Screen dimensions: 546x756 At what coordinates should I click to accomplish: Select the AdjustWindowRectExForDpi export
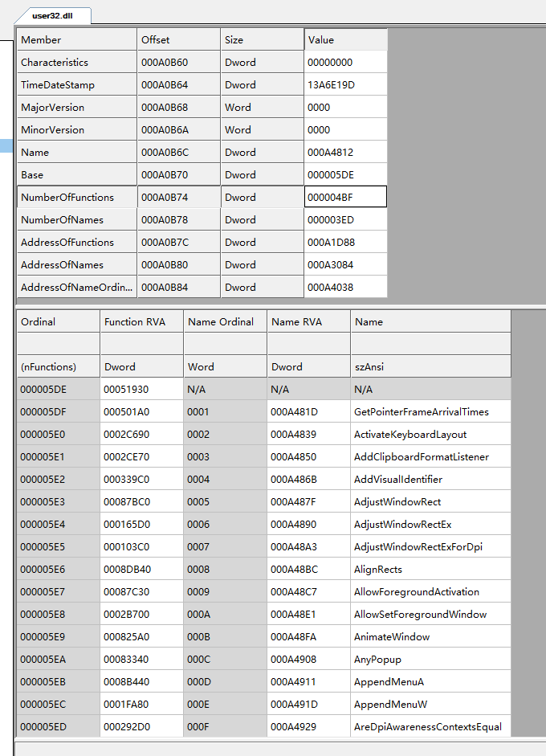(x=431, y=547)
